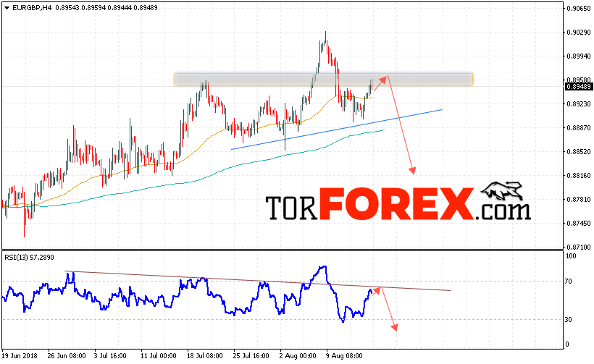Select the EURGBP,H4 symbol title text
This screenshot has width=594, height=364.
(x=32, y=7)
